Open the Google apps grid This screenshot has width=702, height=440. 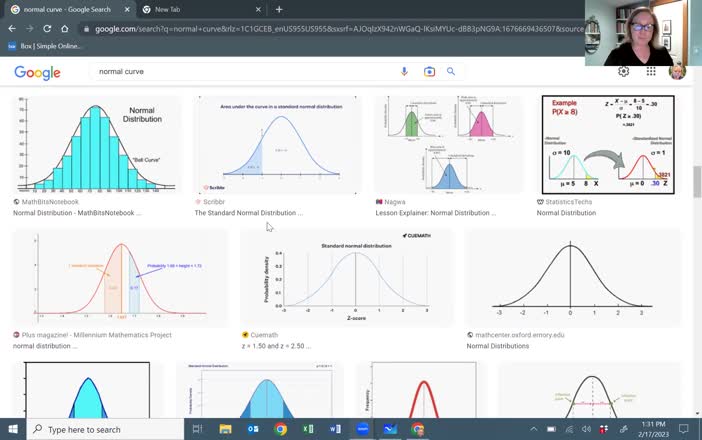pos(651,72)
